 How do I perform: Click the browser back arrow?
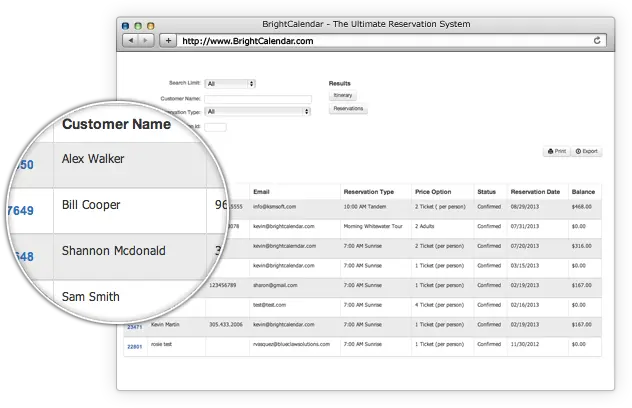130,40
